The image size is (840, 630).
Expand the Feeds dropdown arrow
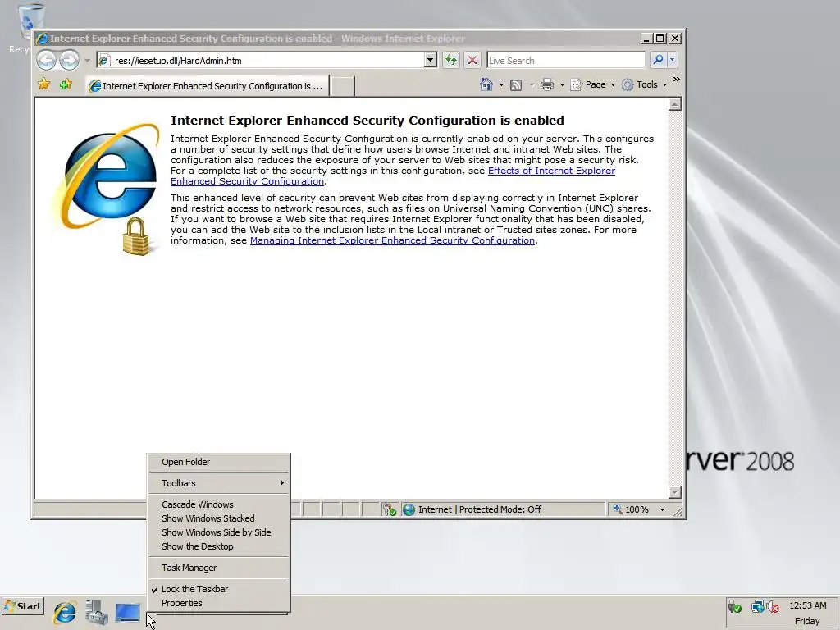pos(532,84)
